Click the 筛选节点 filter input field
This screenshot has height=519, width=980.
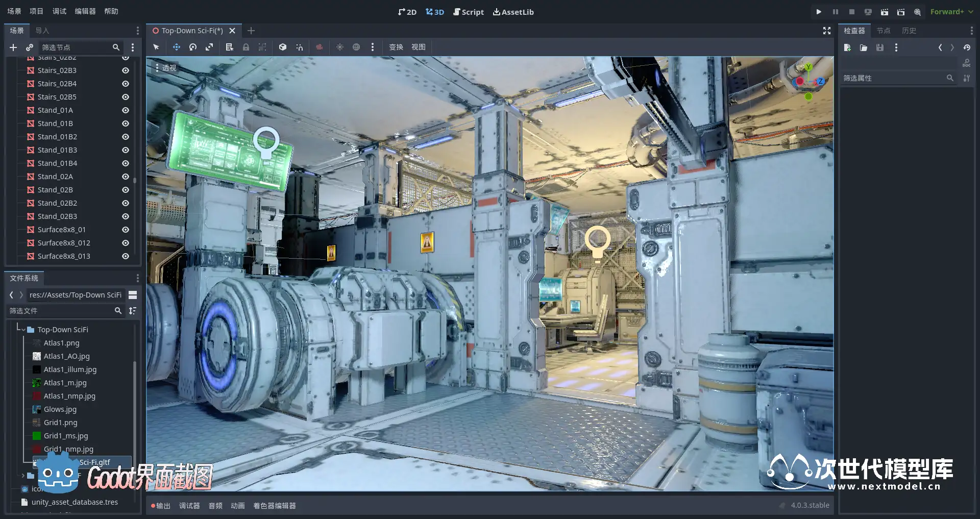click(x=77, y=47)
